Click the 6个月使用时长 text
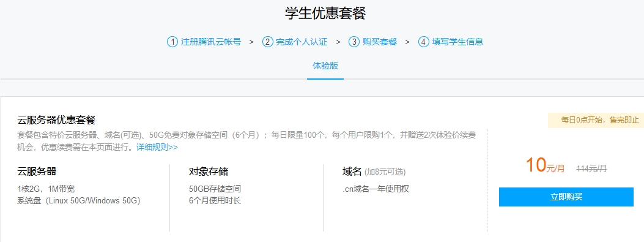 [215, 201]
